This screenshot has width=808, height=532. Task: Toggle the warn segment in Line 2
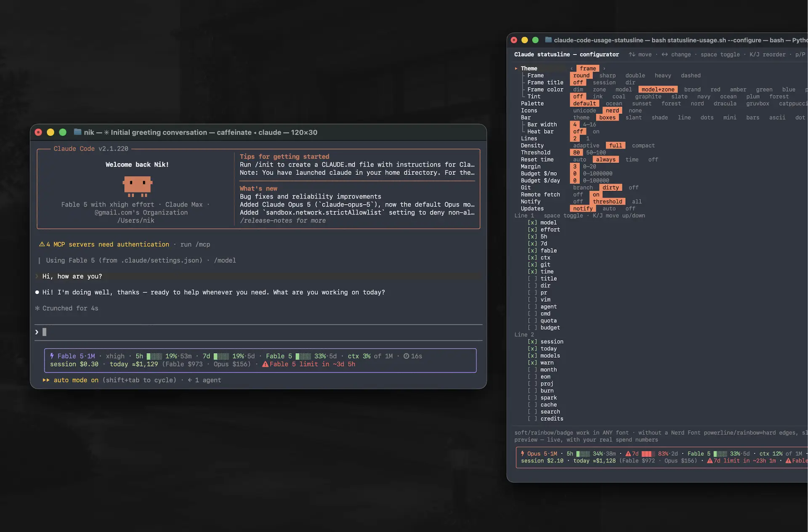pos(532,363)
